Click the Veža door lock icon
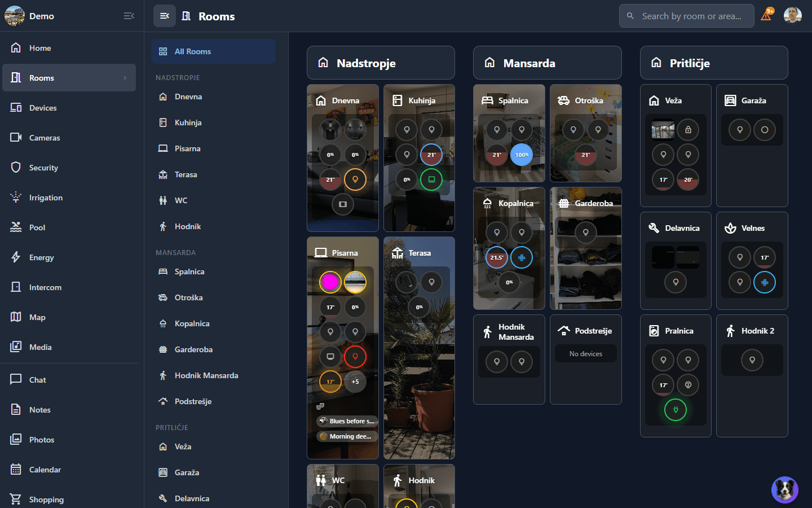The width and height of the screenshot is (812, 508). click(688, 130)
